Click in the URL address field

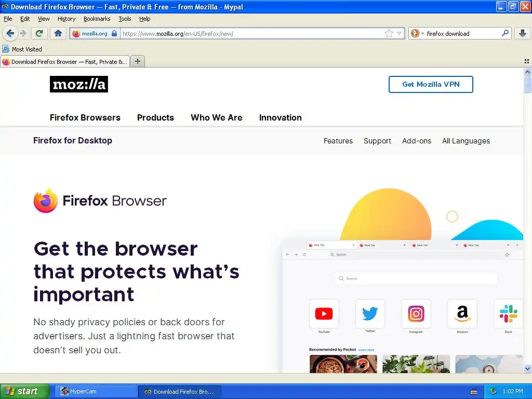pyautogui.click(x=253, y=34)
